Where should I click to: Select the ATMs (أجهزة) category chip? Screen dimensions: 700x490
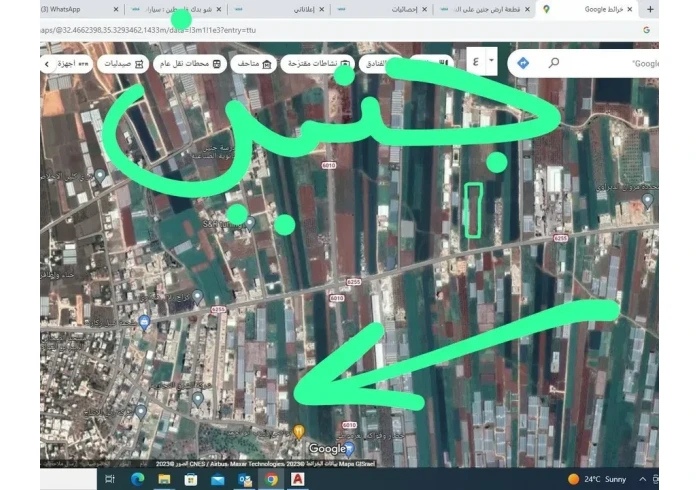[66, 64]
